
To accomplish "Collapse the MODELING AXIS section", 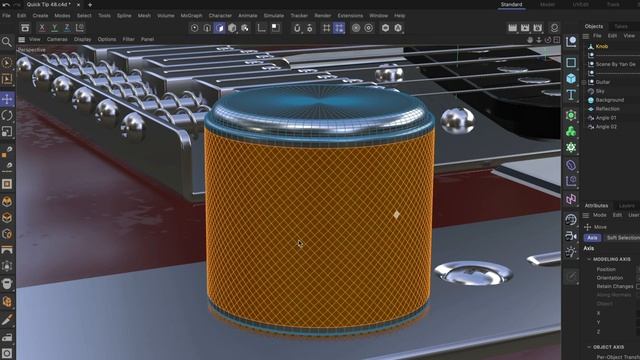I will 589,259.
